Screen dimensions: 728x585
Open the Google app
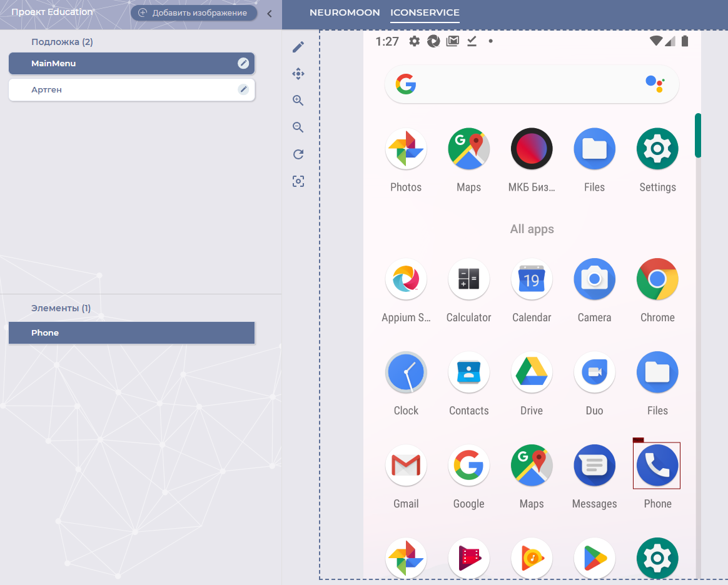(x=468, y=465)
